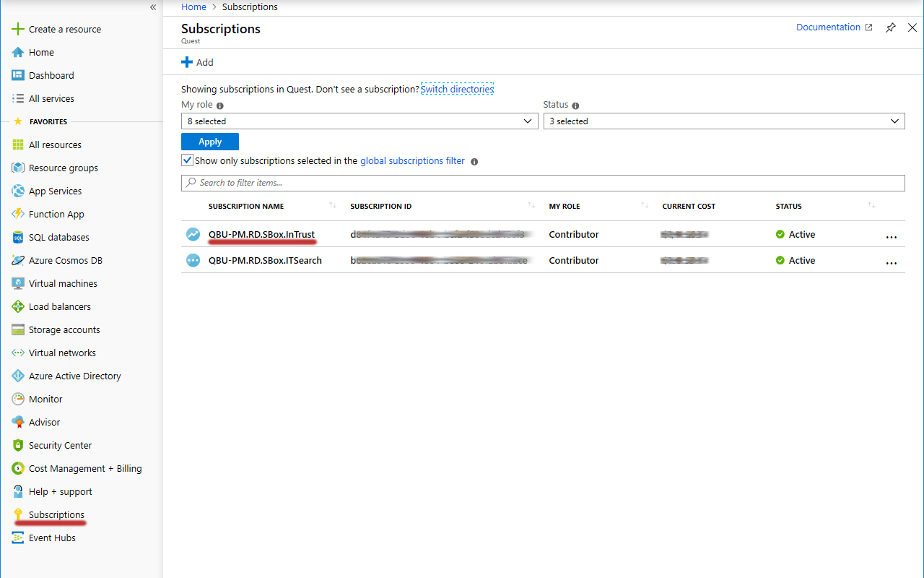Open the SQL databases icon

[18, 237]
